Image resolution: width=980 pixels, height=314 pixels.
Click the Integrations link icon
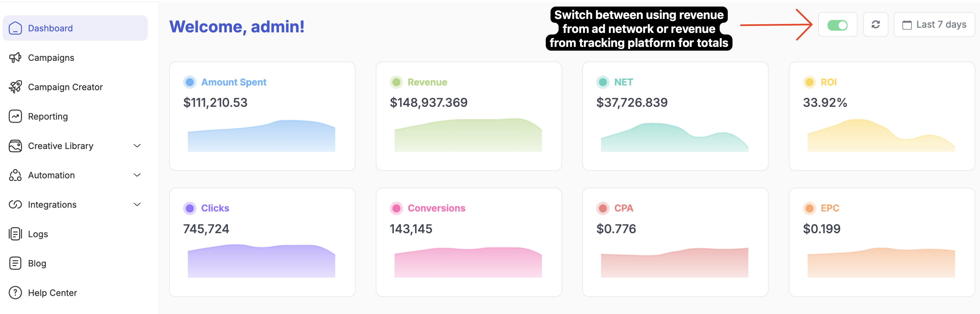point(15,205)
